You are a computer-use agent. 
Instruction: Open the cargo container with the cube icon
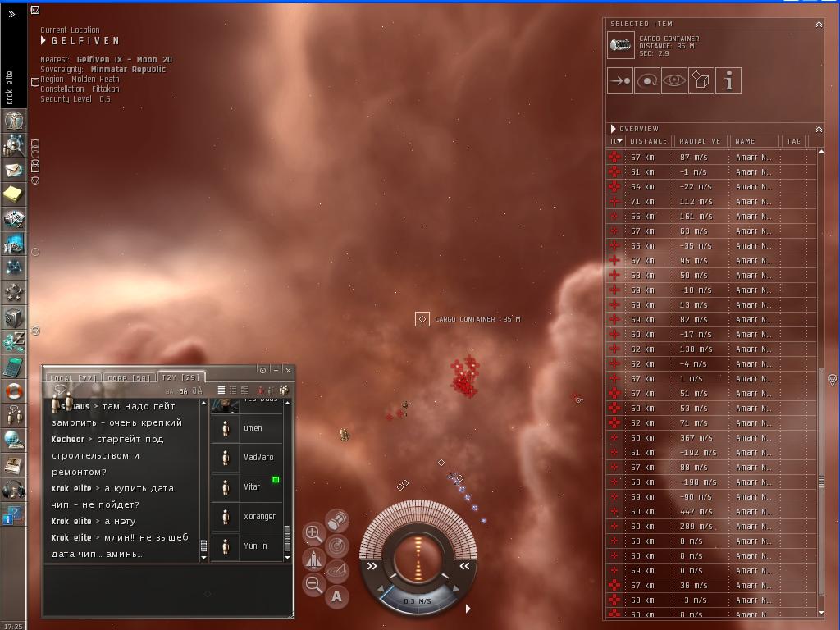(701, 80)
